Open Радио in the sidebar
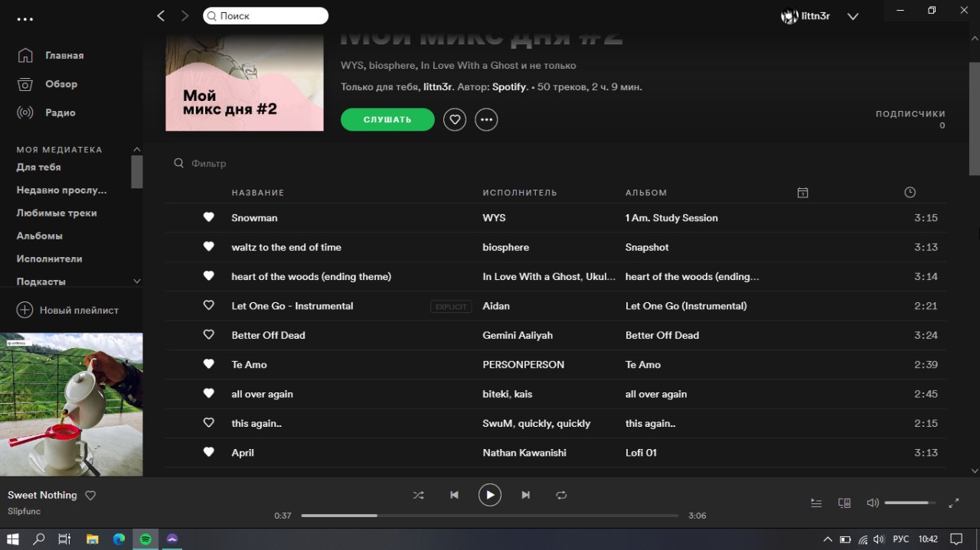The image size is (980, 550). [60, 112]
